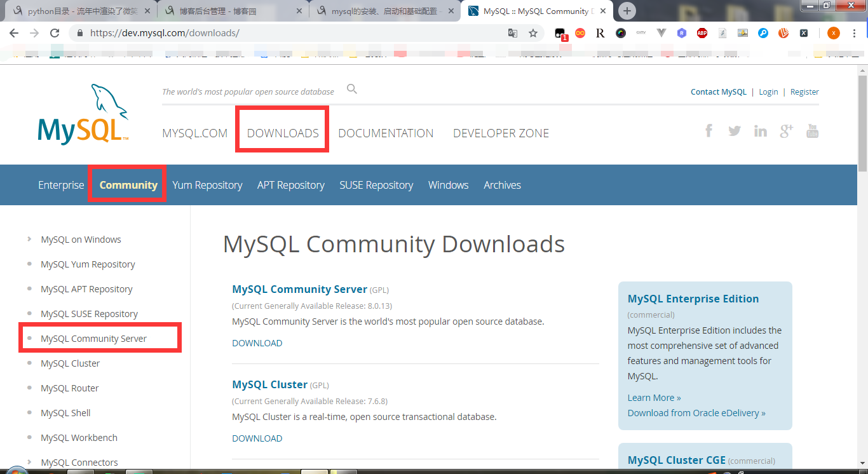868x474 pixels.
Task: Open MySQL Community Server in sidebar
Action: (93, 339)
